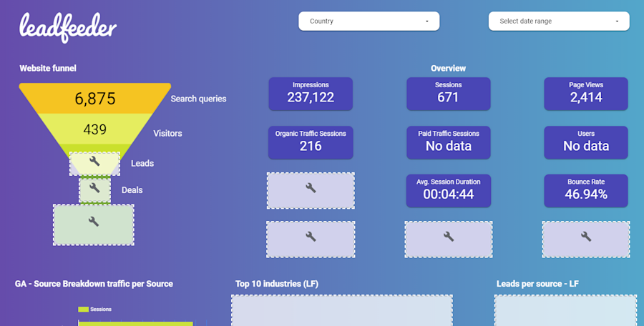Click the 6,875 search queries funnel segment

tap(95, 98)
